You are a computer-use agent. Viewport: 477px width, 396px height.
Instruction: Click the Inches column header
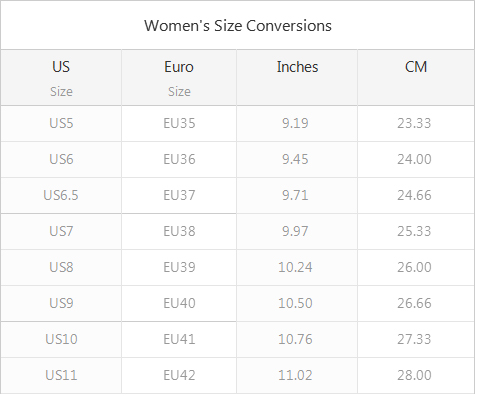(297, 78)
